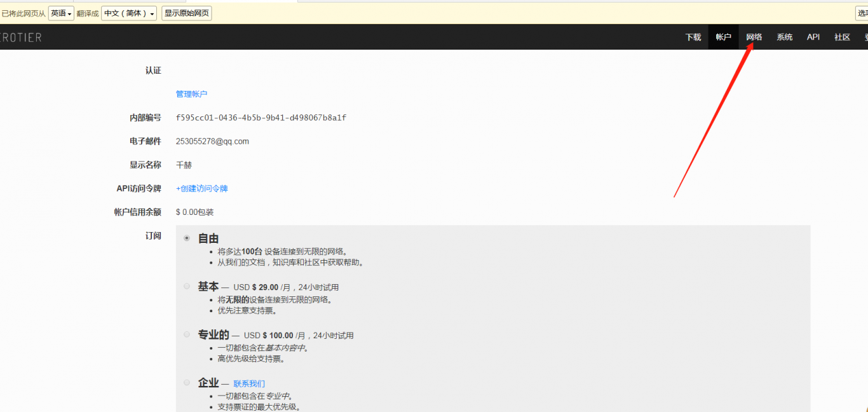868x412 pixels.
Task: Open the API navigation item
Action: [x=813, y=38]
